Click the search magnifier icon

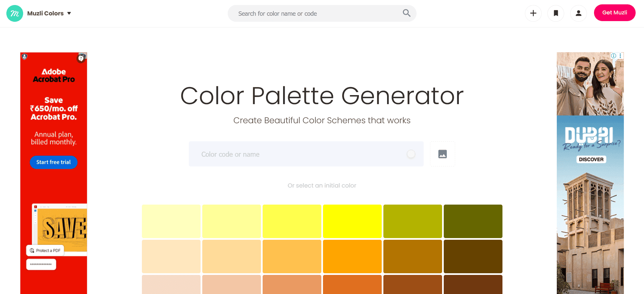tap(406, 13)
